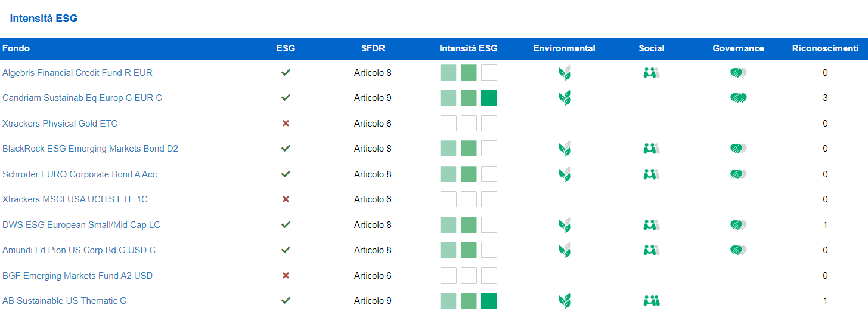Click Environmental leaf icon for Algebris fund
Image resolution: width=868 pixels, height=314 pixels.
[564, 73]
